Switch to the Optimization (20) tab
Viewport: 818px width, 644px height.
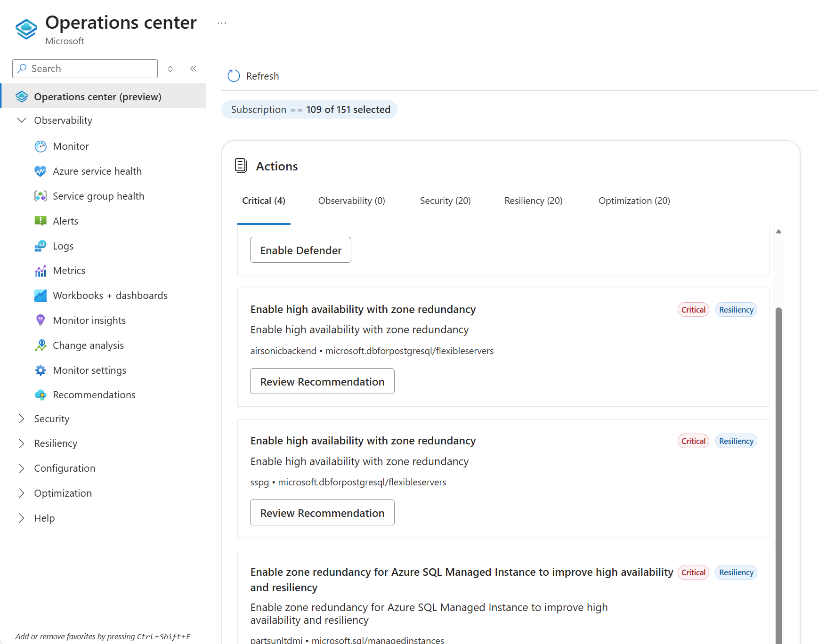634,201
